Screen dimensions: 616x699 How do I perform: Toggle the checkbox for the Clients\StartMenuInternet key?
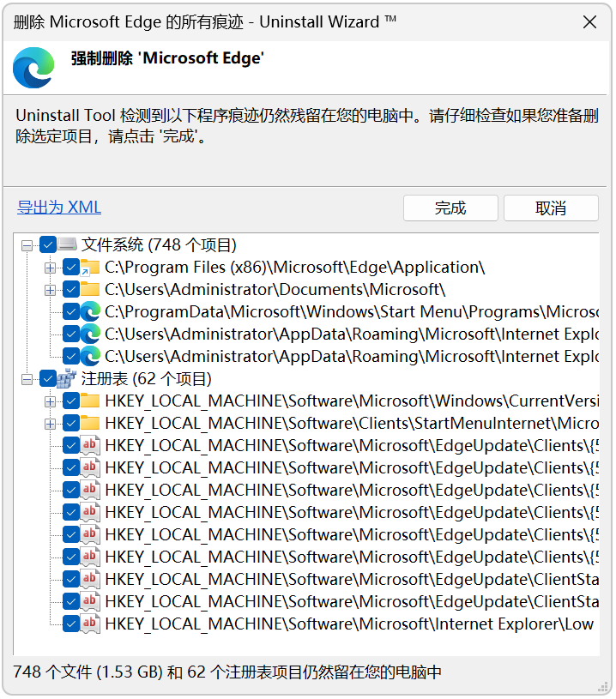(71, 423)
